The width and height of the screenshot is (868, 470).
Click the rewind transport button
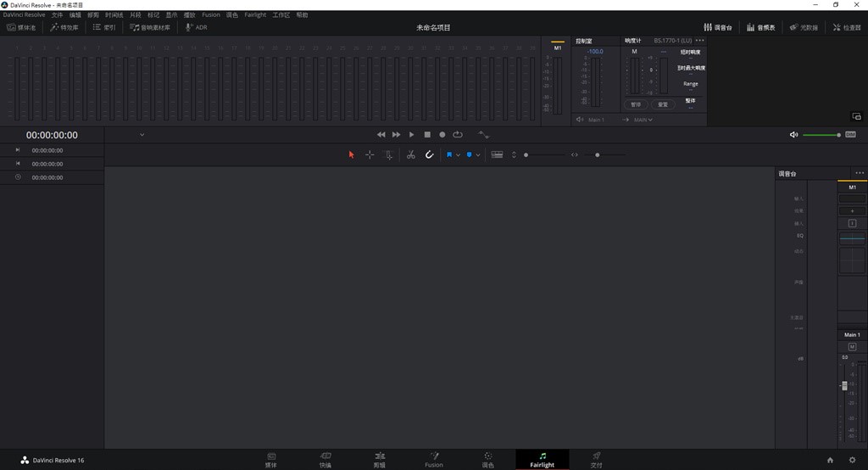coord(381,135)
